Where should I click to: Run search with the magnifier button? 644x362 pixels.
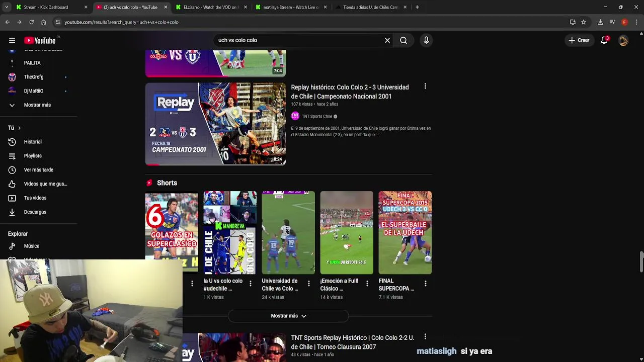(404, 40)
